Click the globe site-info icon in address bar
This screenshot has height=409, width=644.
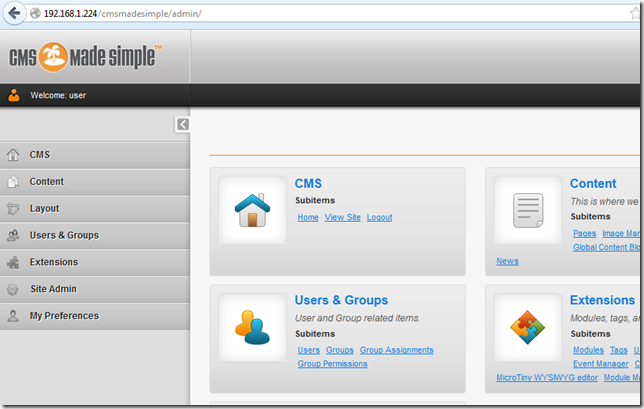click(x=35, y=14)
